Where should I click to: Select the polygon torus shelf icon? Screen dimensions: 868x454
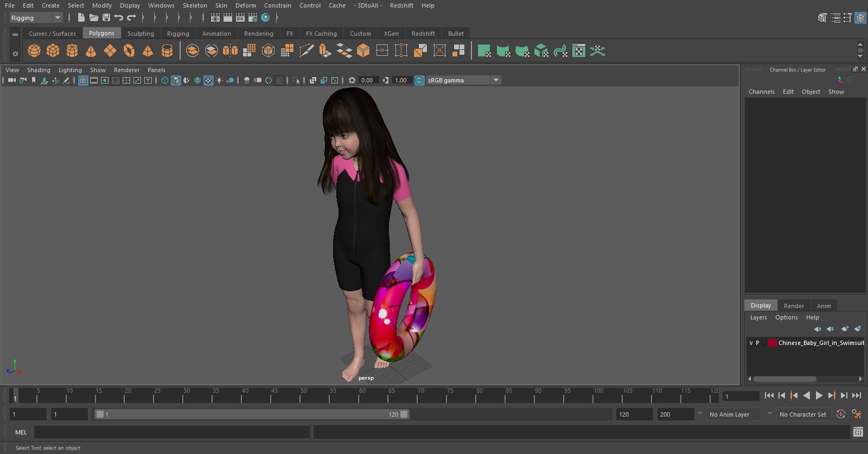pyautogui.click(x=129, y=51)
